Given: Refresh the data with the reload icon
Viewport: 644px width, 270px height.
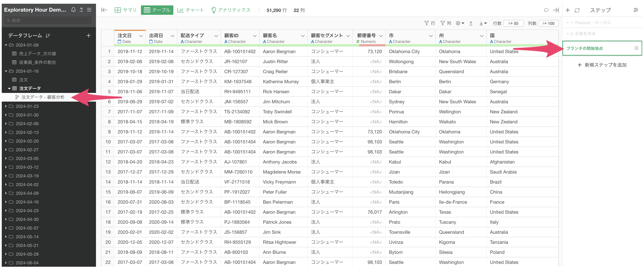Looking at the screenshot, I should point(577,10).
